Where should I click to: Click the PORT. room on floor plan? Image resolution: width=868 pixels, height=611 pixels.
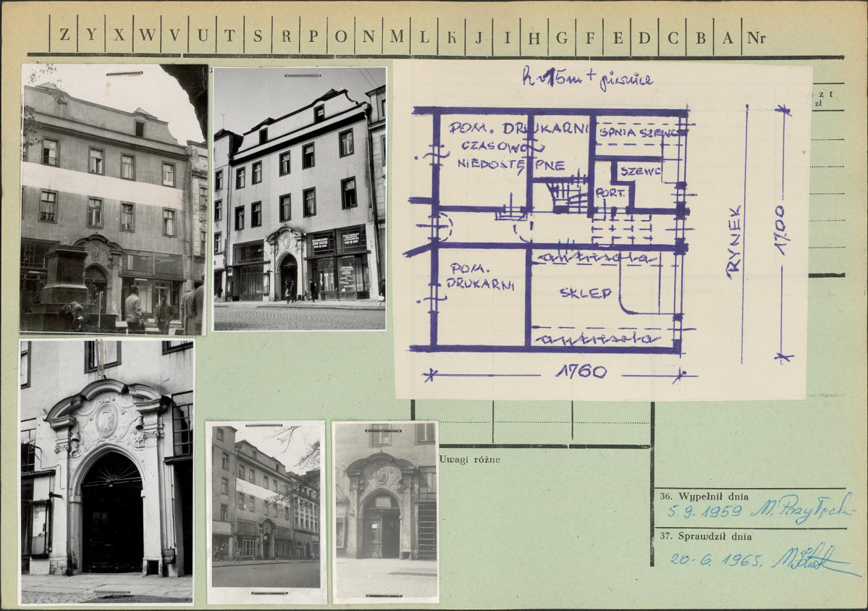(610, 193)
